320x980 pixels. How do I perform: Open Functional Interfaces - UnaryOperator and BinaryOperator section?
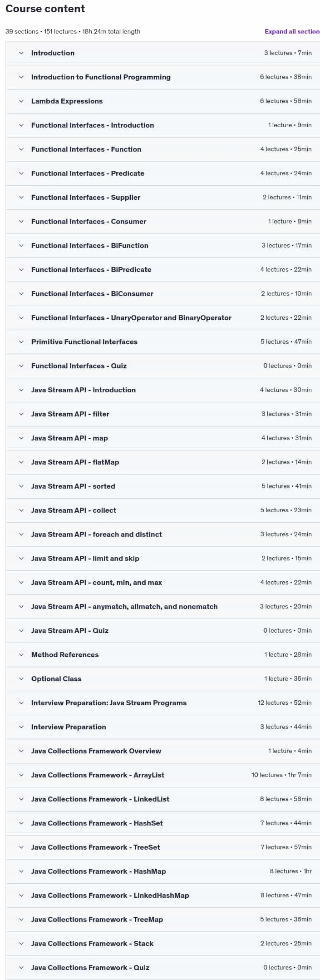point(163,318)
